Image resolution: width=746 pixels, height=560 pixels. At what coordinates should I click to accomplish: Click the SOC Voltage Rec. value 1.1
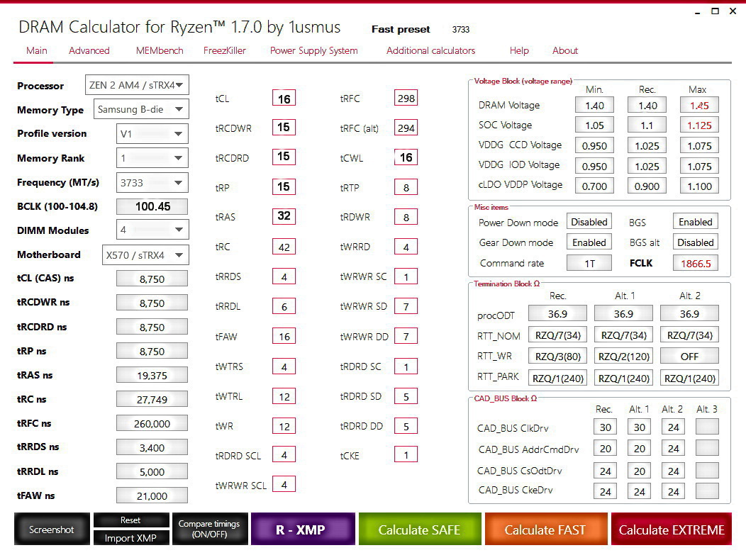[x=647, y=125]
